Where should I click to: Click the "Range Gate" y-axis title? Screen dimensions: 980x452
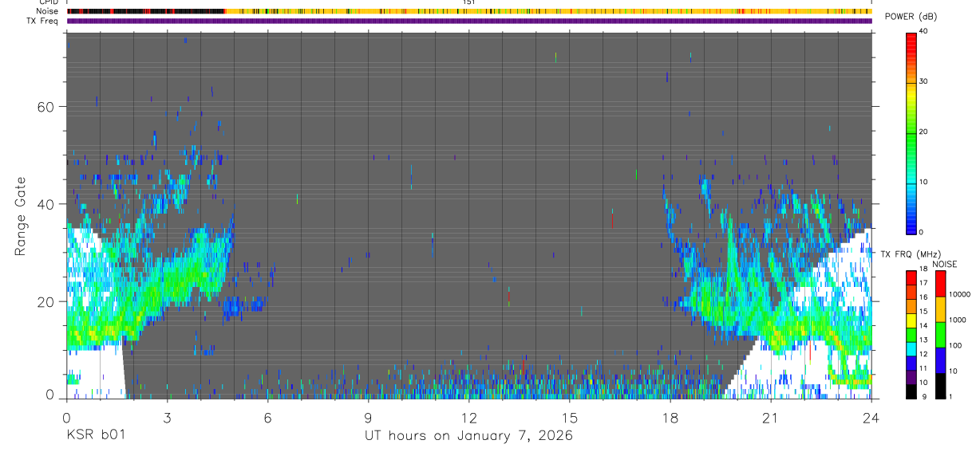(x=22, y=216)
